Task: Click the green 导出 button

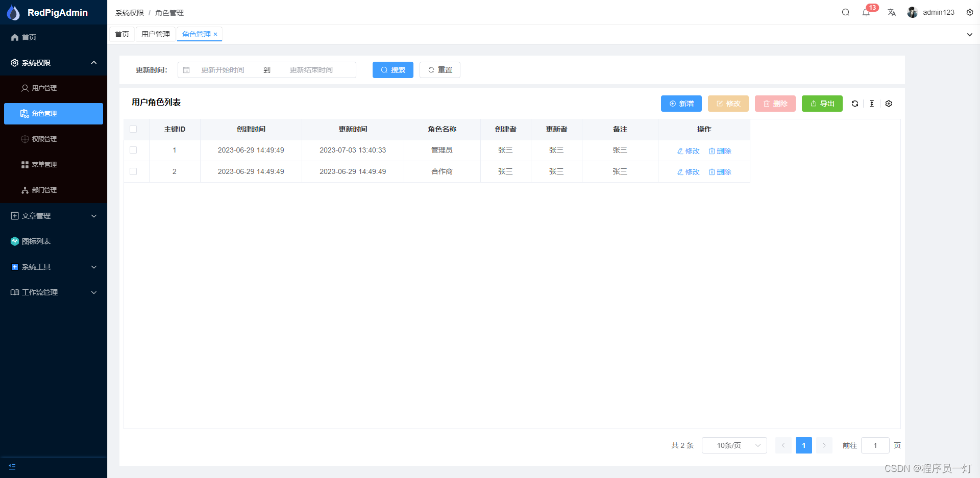Action: 822,104
